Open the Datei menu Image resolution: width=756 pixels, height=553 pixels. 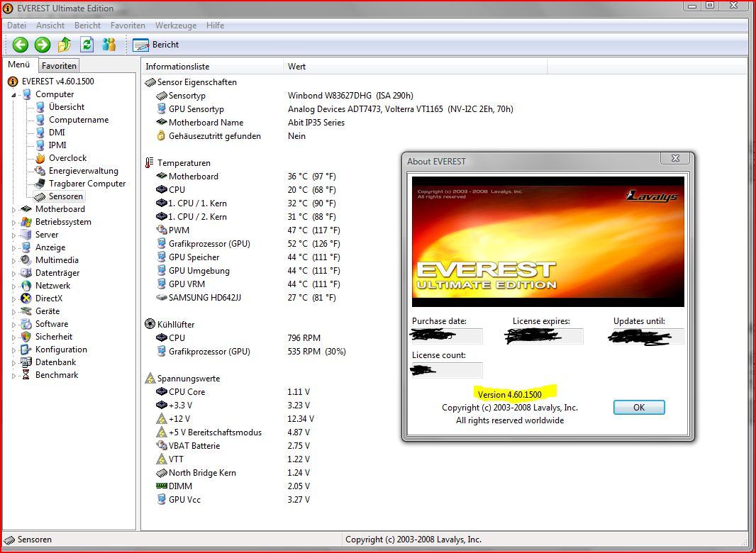[x=16, y=26]
